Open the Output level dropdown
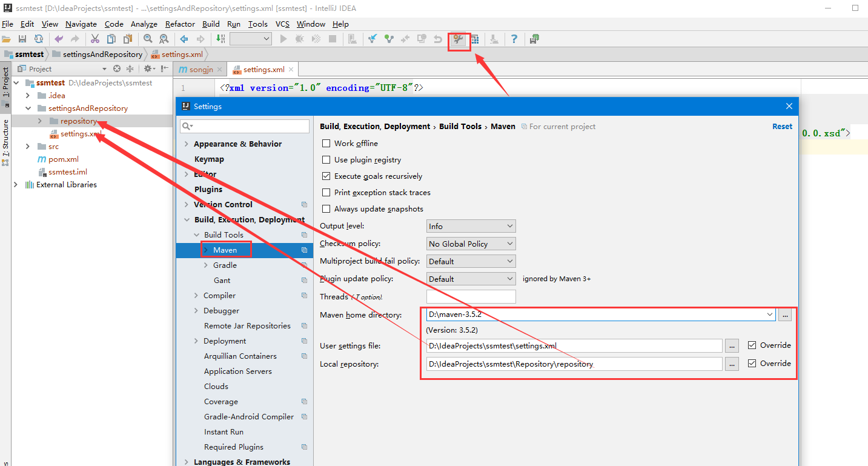This screenshot has width=868, height=466. [471, 226]
